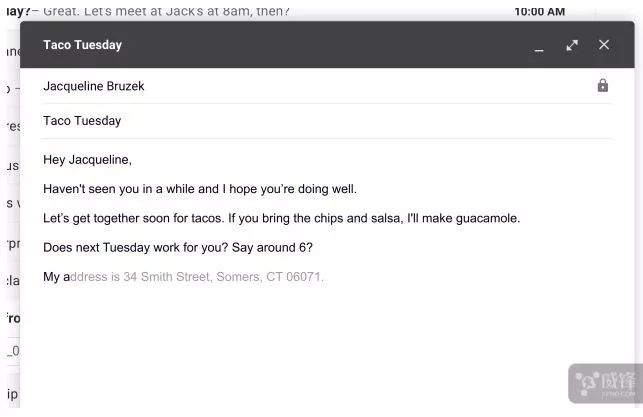This screenshot has height=417, width=643.
Task: Click the Jacqueline Bruzek recipient field
Action: pos(94,86)
